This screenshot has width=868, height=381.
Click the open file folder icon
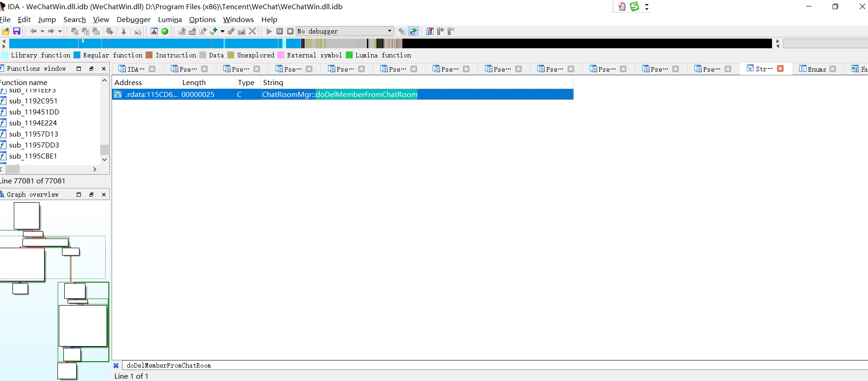point(6,31)
